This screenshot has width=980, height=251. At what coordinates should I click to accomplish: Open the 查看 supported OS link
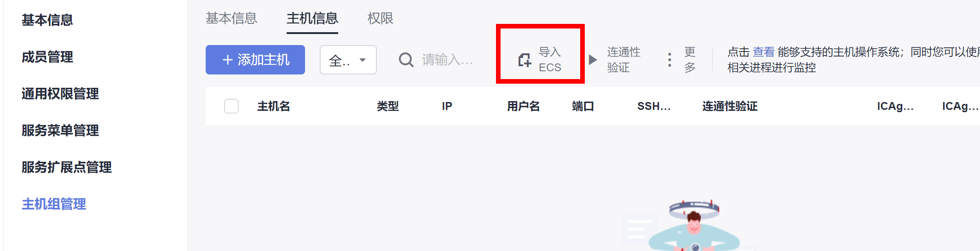(x=764, y=52)
